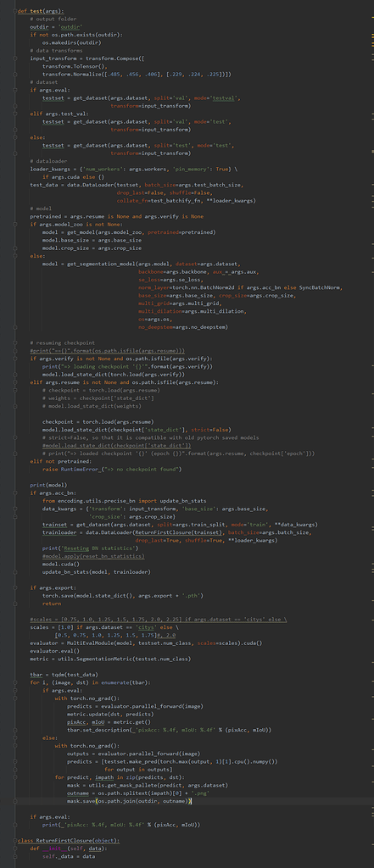Click the 'tbar = tqdm(test_data)' line

pos(64,674)
